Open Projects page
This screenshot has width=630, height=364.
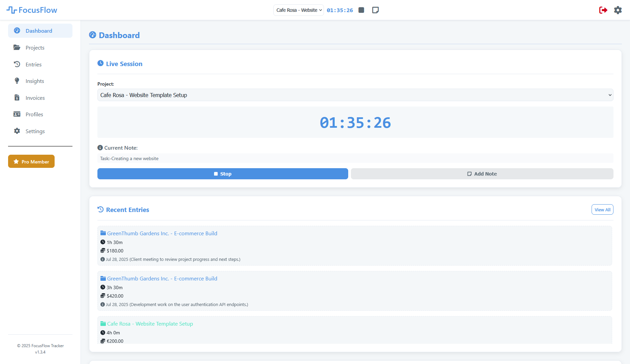point(40,48)
